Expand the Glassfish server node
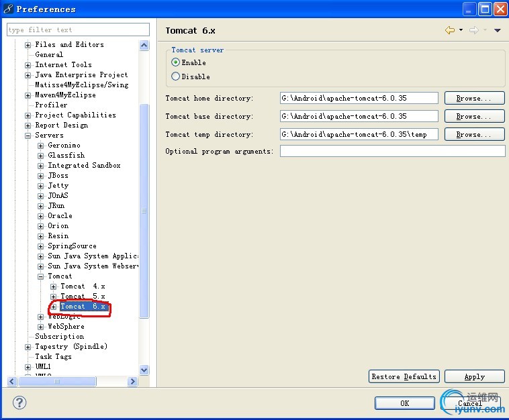 (x=40, y=156)
